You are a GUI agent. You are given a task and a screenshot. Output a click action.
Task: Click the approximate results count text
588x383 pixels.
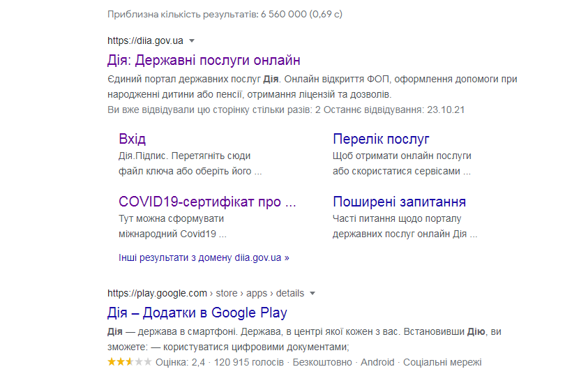(225, 14)
